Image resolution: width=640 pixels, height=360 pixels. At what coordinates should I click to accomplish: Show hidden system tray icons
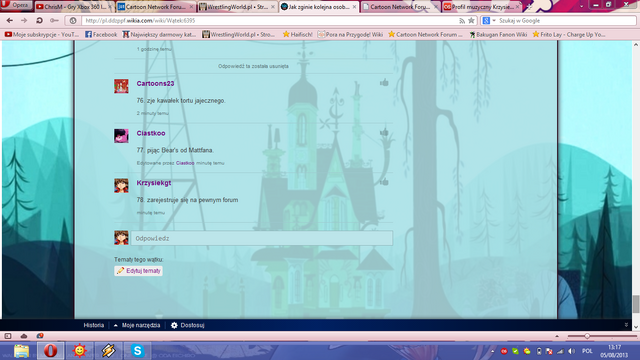(x=493, y=351)
